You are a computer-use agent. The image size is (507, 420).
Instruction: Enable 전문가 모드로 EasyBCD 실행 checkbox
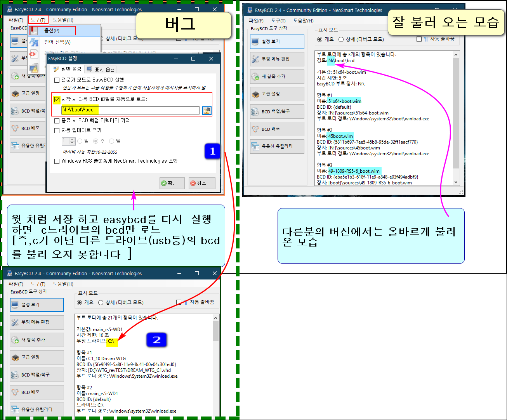pyautogui.click(x=57, y=80)
